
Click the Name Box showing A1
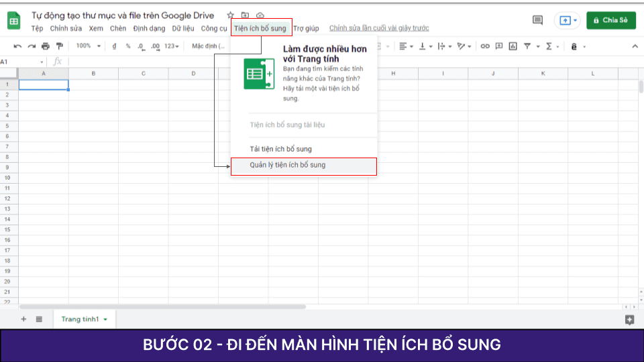pyautogui.click(x=20, y=62)
